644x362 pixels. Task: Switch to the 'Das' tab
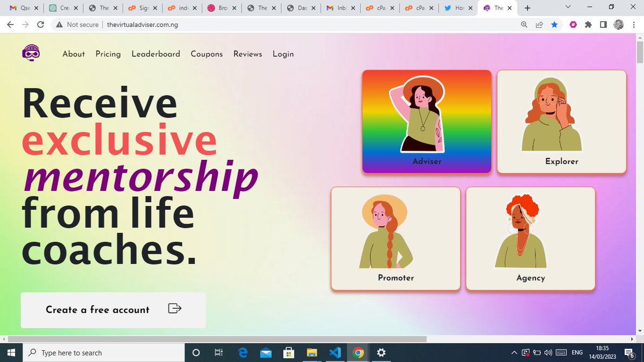tap(301, 8)
